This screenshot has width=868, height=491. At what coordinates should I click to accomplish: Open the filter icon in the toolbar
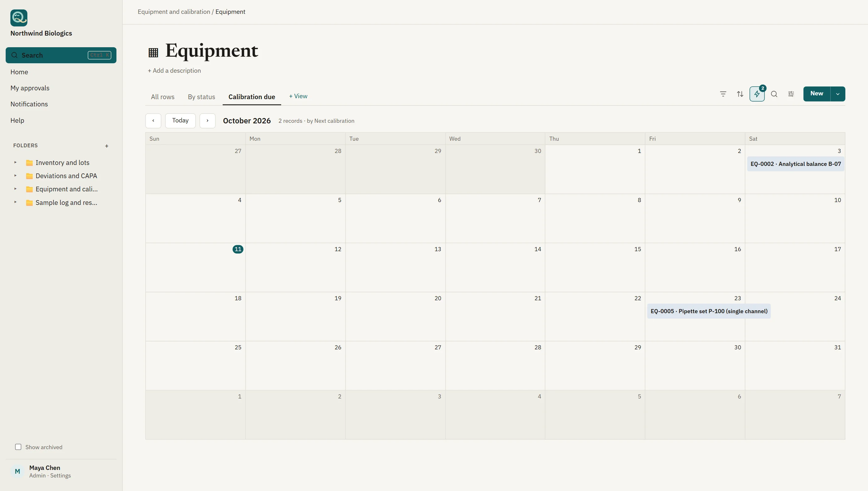[723, 94]
